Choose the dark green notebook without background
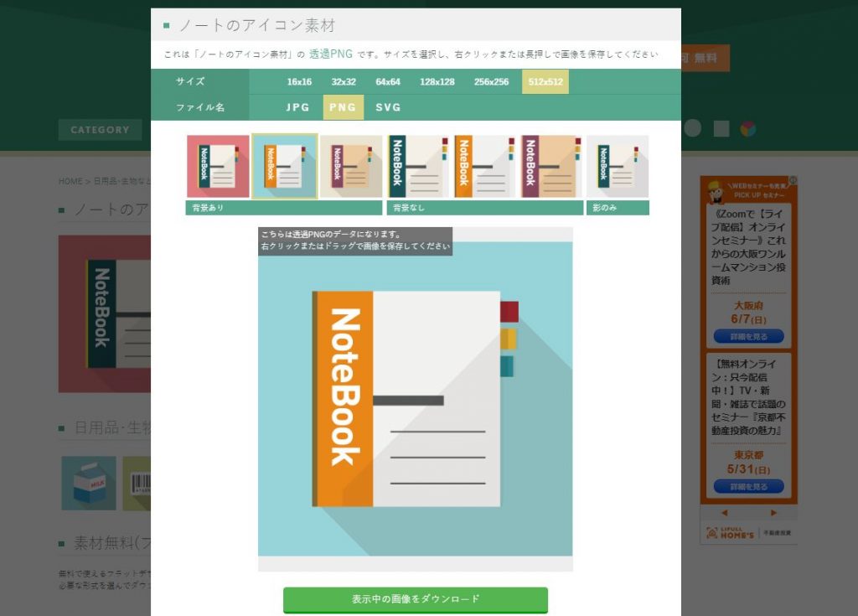Image resolution: width=858 pixels, height=616 pixels. 417,166
